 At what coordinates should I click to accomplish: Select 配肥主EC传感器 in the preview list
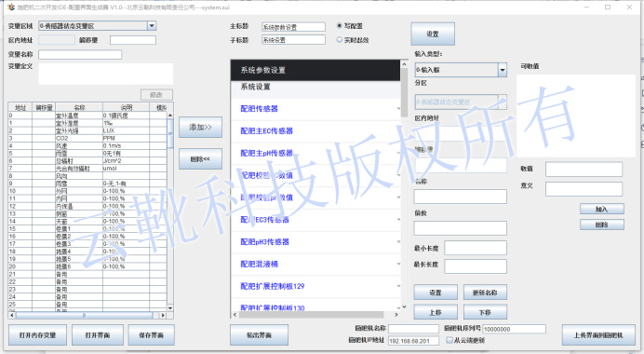pos(315,131)
